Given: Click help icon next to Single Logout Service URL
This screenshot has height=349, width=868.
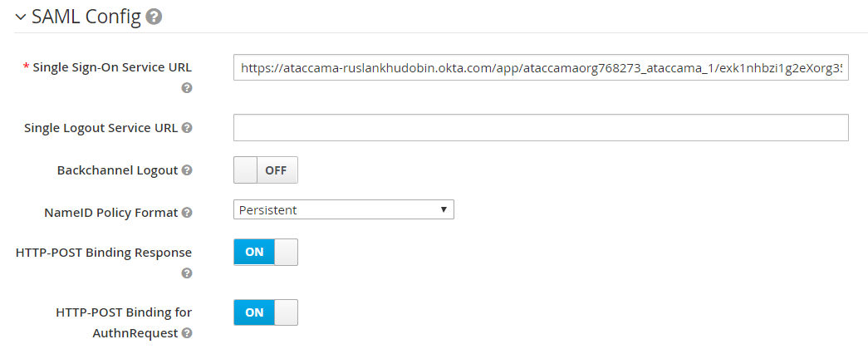Looking at the screenshot, I should tap(187, 128).
